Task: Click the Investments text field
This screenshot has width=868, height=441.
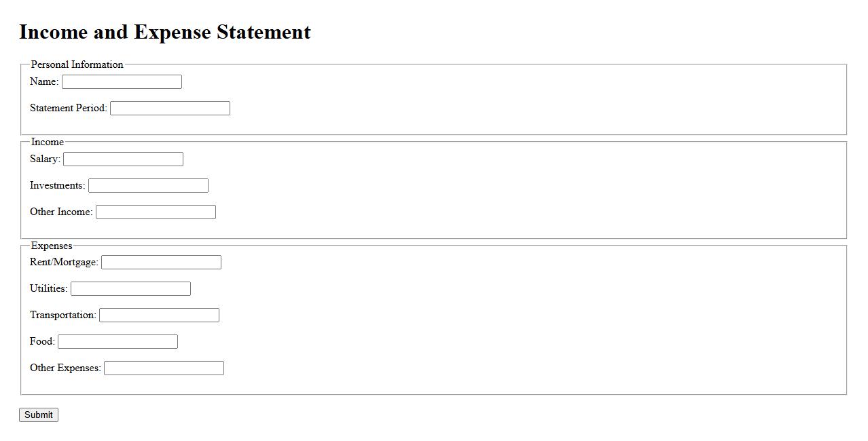Action: [x=148, y=185]
